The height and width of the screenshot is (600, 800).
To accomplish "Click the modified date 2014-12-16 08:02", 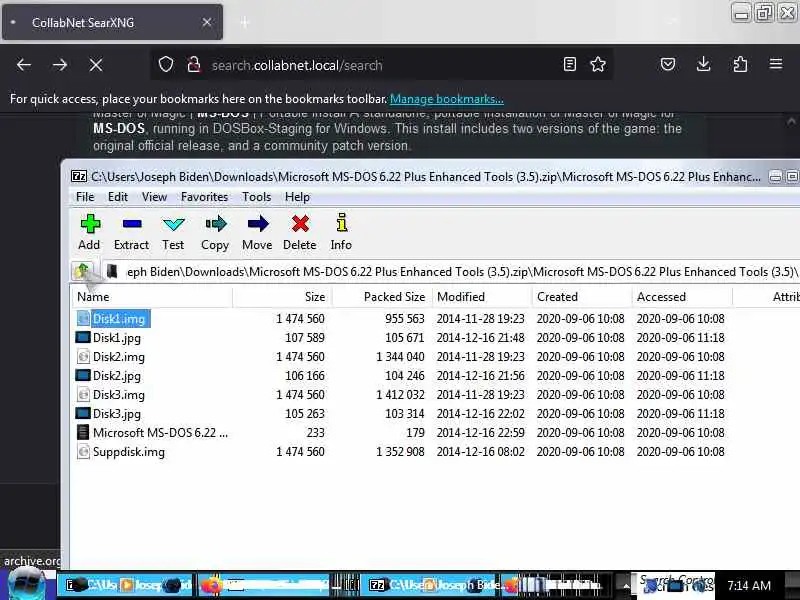I will pyautogui.click(x=481, y=452).
